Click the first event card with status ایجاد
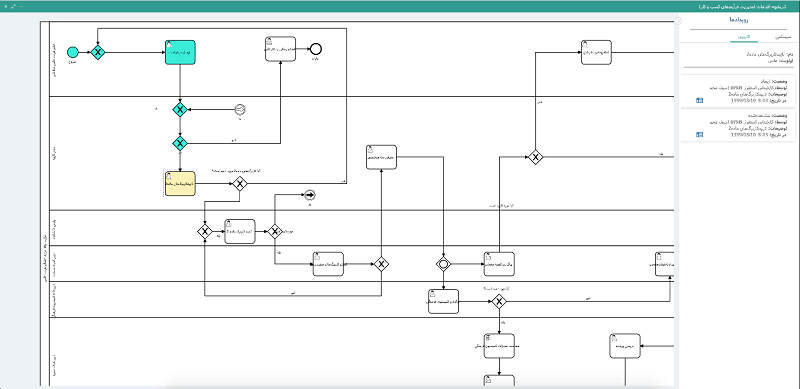The width and height of the screenshot is (800, 389). pyautogui.click(x=739, y=91)
